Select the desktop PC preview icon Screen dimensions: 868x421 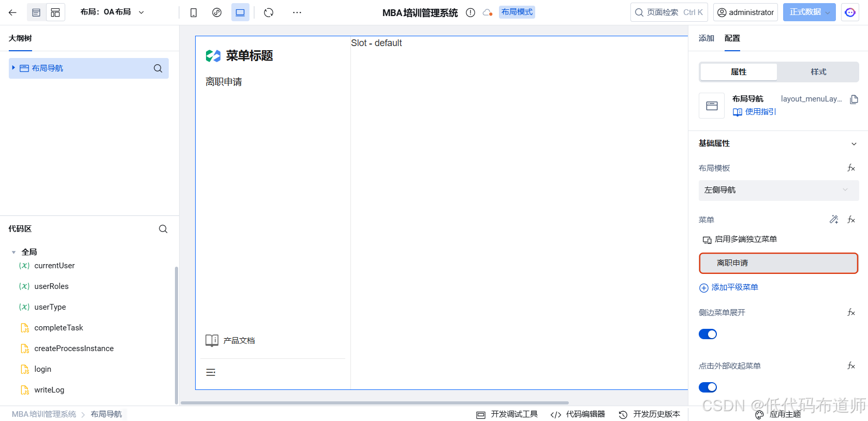(x=240, y=12)
